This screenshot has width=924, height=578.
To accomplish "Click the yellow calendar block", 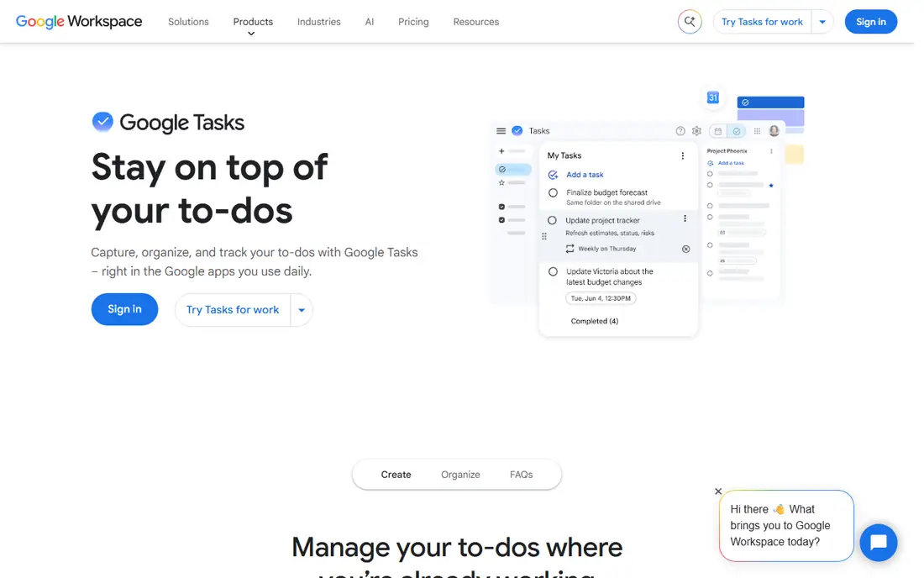I will (795, 155).
